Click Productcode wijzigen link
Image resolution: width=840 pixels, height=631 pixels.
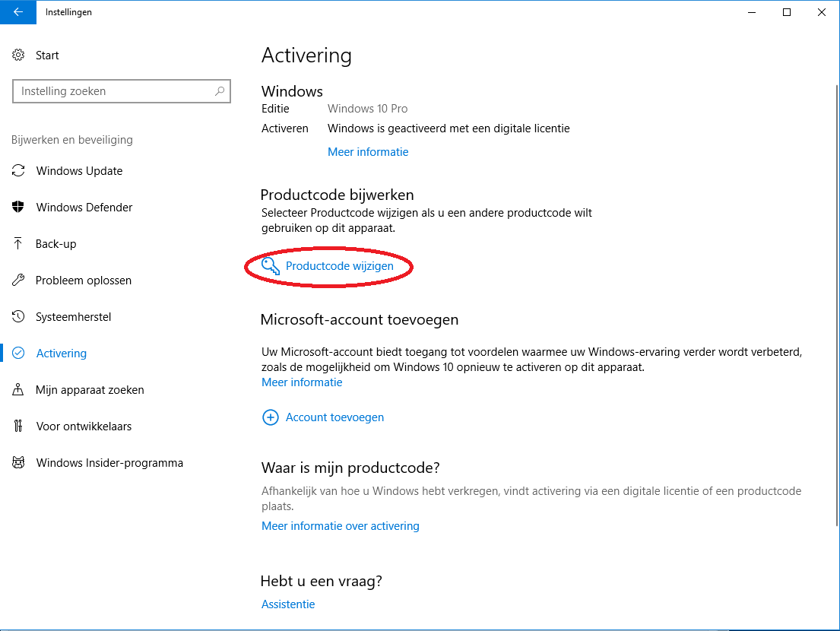[x=340, y=266]
